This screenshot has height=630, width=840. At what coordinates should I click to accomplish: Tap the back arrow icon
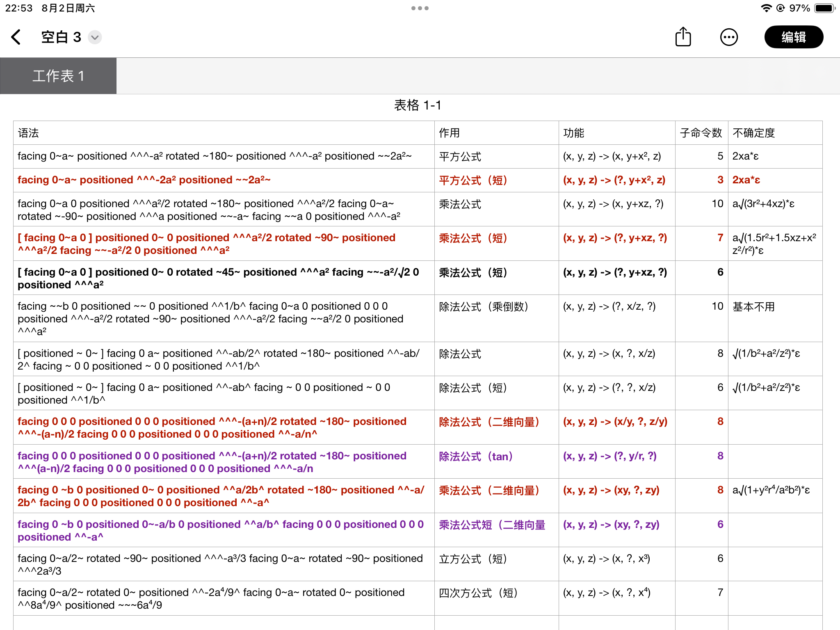click(x=16, y=37)
